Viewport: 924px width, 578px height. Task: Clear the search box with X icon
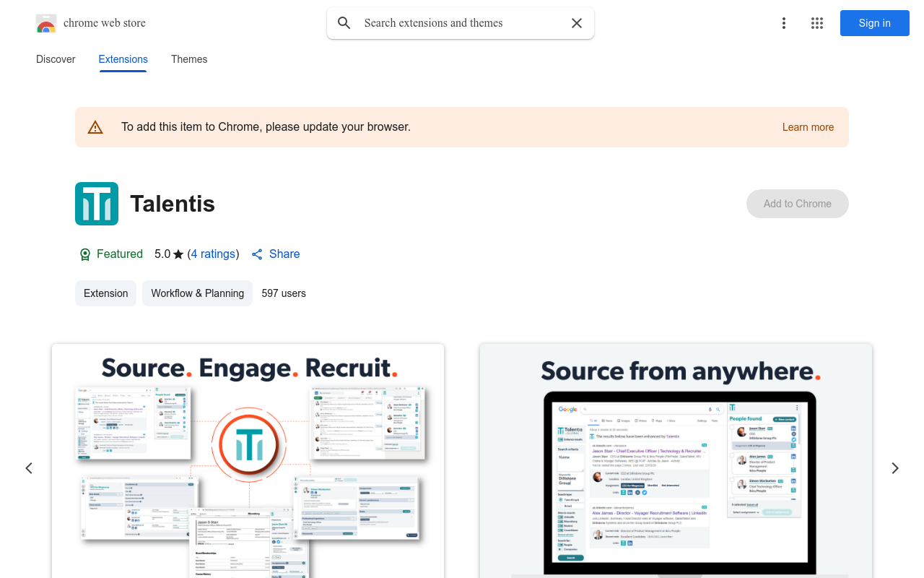tap(577, 23)
